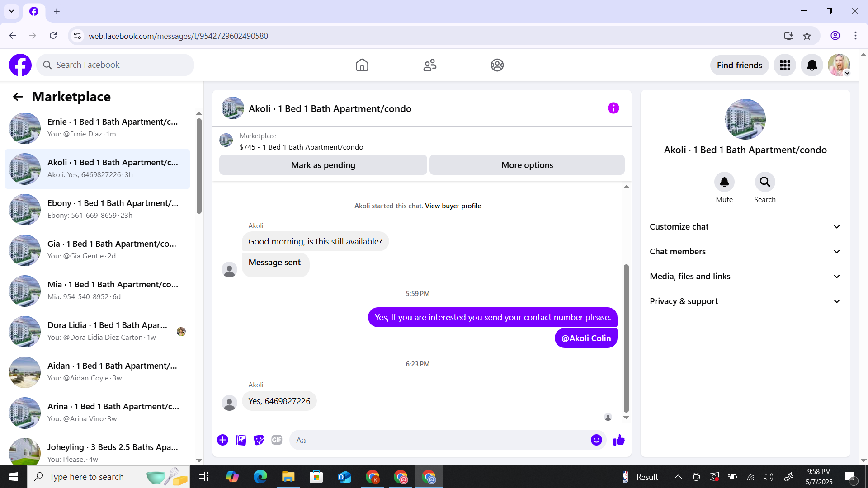The width and height of the screenshot is (868, 488).
Task: Open Facebook notifications bell
Action: 811,66
